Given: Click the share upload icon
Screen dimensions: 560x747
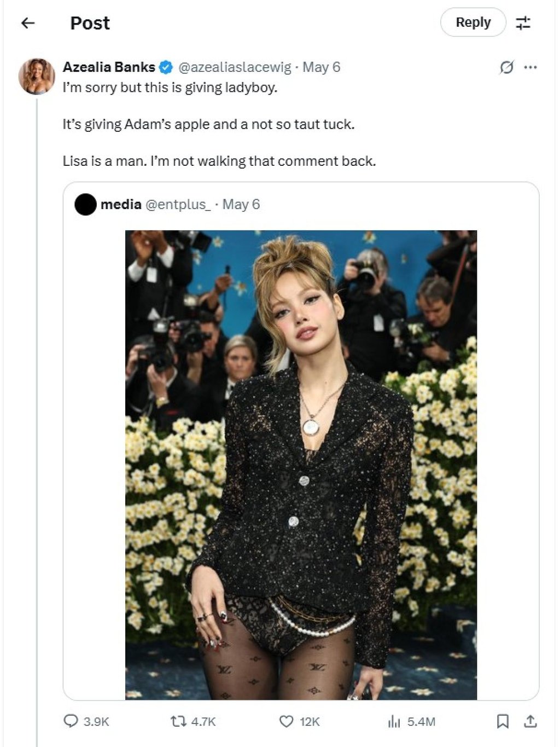Looking at the screenshot, I should [530, 721].
